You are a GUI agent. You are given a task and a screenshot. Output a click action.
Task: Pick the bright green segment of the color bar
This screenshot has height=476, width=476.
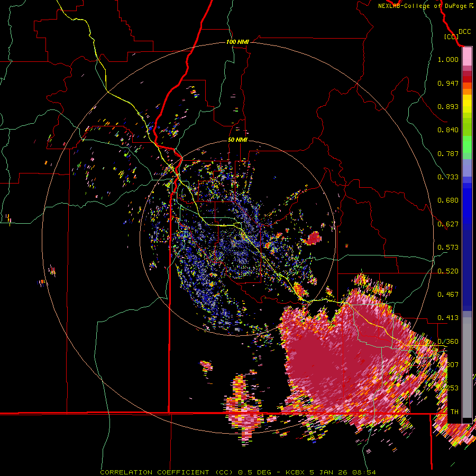pyautogui.click(x=467, y=144)
